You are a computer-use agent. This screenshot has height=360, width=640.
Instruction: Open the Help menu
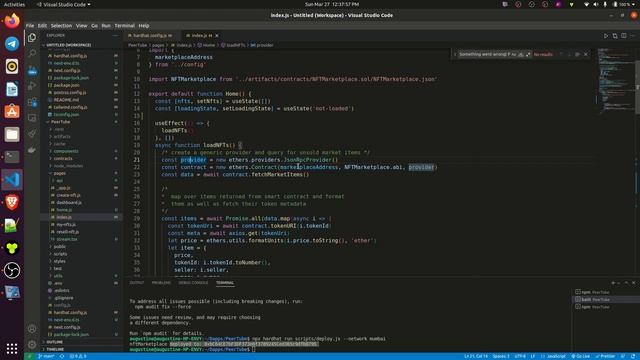point(144,25)
